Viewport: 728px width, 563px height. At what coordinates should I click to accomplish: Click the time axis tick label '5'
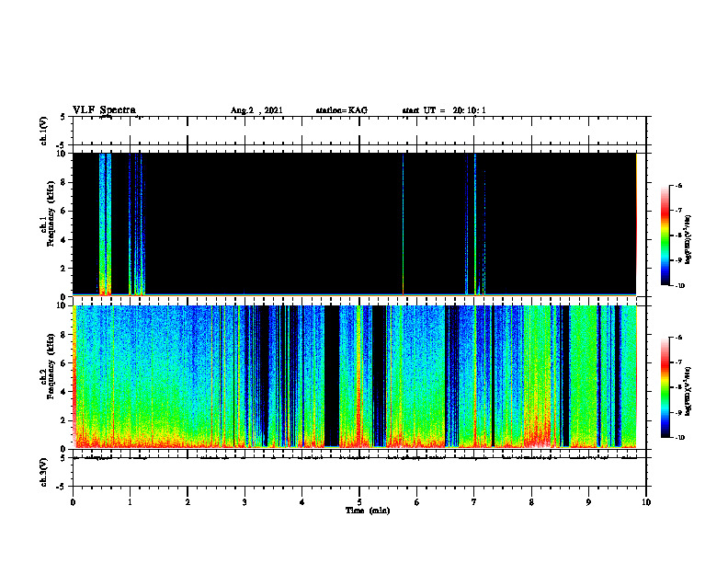(359, 502)
